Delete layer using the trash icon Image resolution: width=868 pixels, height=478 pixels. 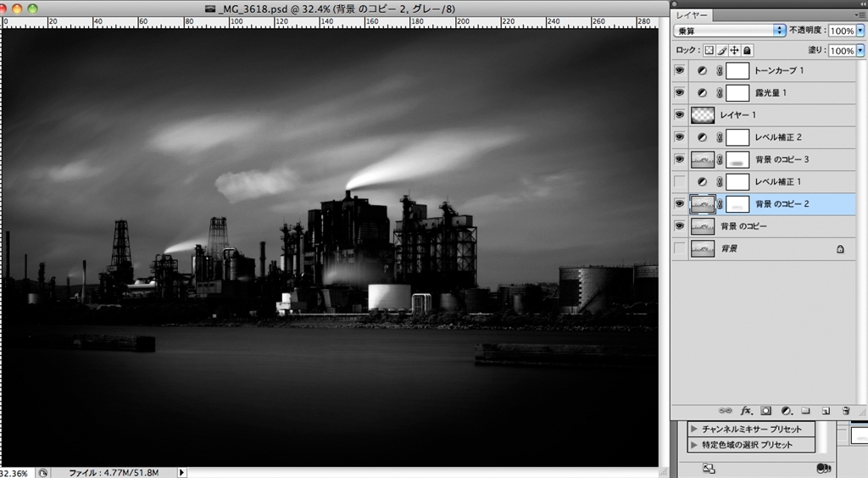[x=845, y=410]
